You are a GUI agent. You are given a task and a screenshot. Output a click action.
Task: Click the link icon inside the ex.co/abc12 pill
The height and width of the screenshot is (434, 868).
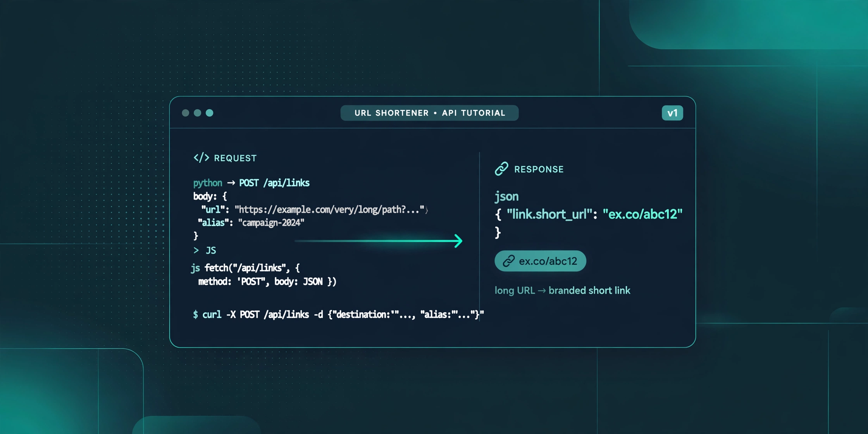[x=508, y=261]
